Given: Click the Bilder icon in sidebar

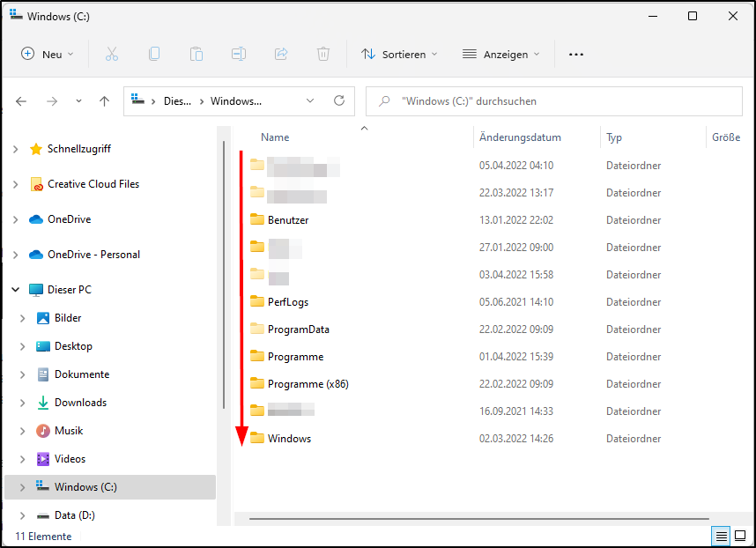Looking at the screenshot, I should (x=43, y=318).
